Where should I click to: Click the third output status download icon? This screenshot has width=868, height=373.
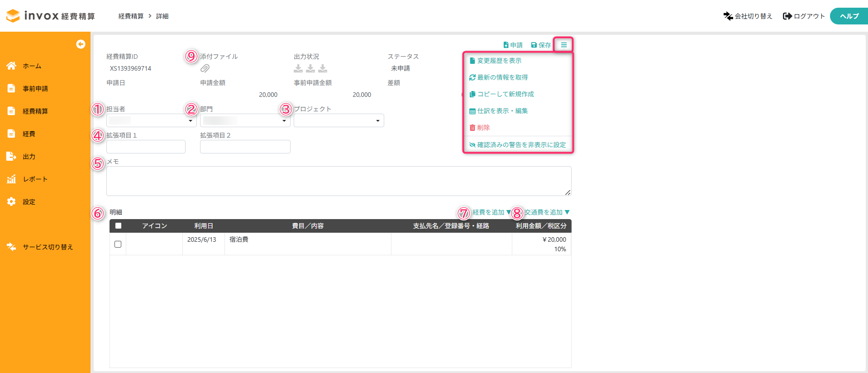click(x=323, y=68)
